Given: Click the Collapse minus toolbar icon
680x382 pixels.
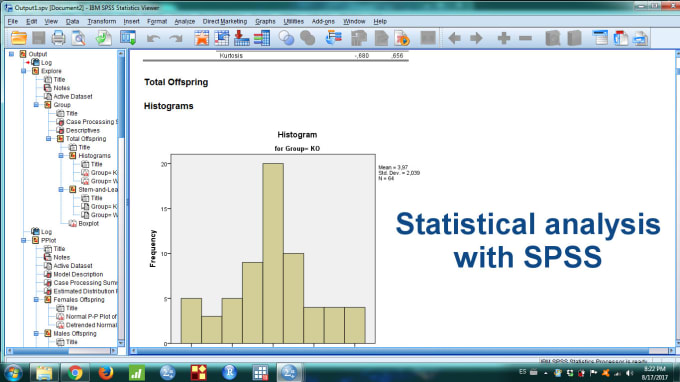Looking at the screenshot, I should coord(525,38).
